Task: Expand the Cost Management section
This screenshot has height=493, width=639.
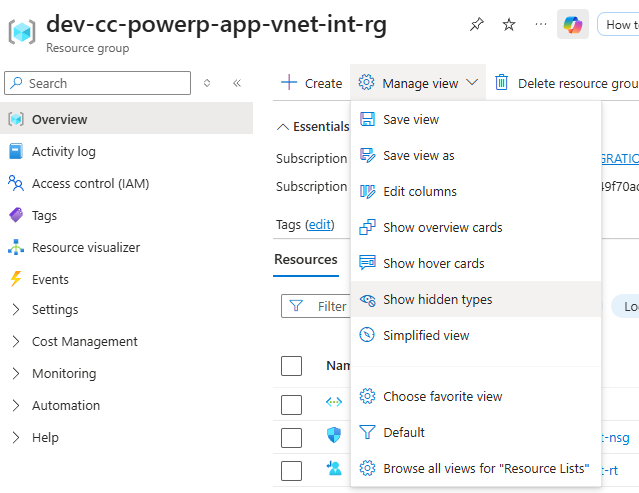Action: click(x=84, y=342)
